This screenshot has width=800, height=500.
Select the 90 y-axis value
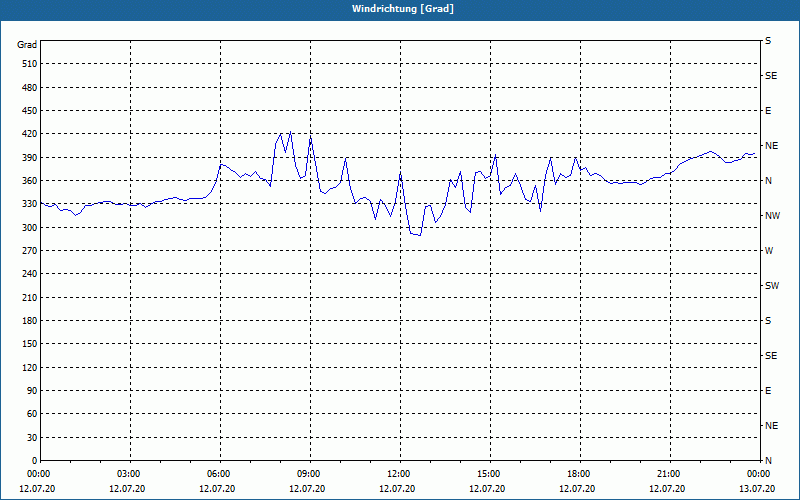[x=32, y=391]
